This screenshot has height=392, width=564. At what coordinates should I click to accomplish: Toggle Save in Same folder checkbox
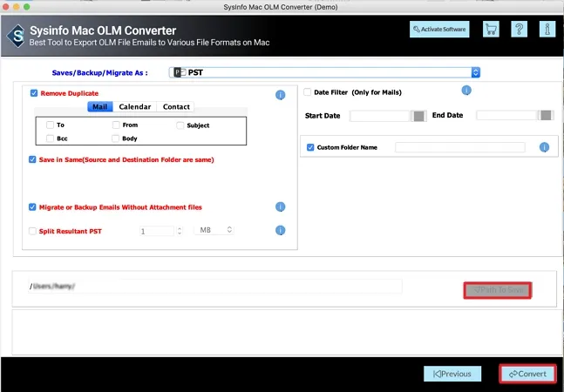click(x=32, y=159)
